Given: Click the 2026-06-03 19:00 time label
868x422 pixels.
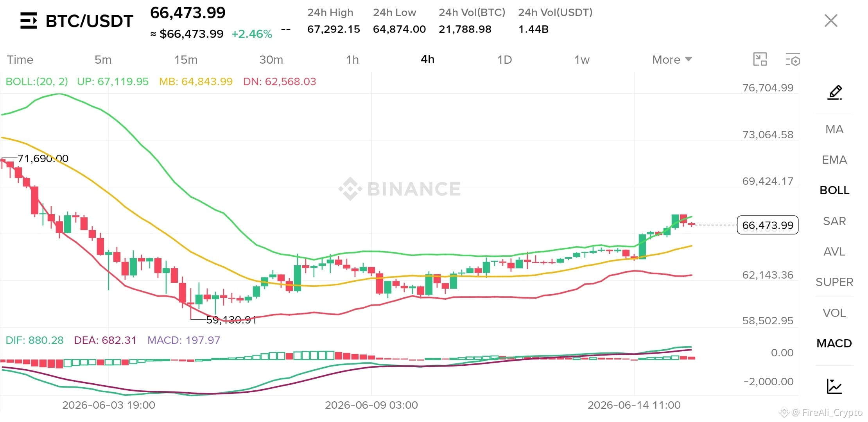Looking at the screenshot, I should point(109,405).
